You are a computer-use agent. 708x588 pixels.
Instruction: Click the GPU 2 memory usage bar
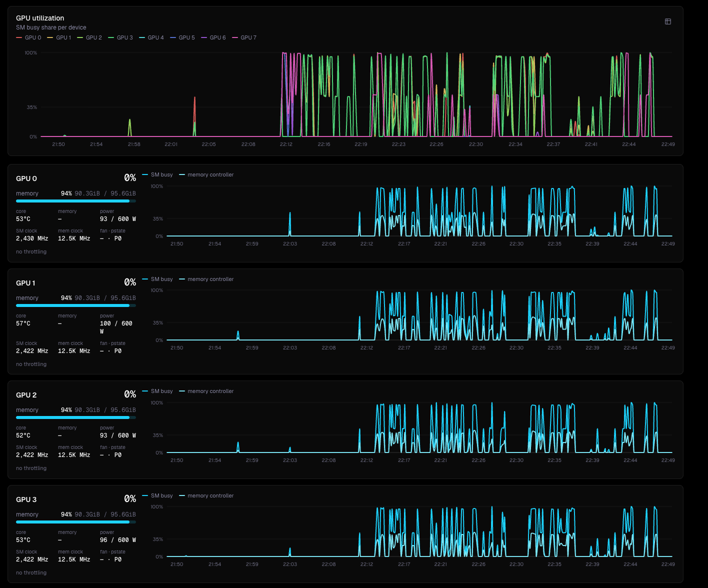pos(76,417)
